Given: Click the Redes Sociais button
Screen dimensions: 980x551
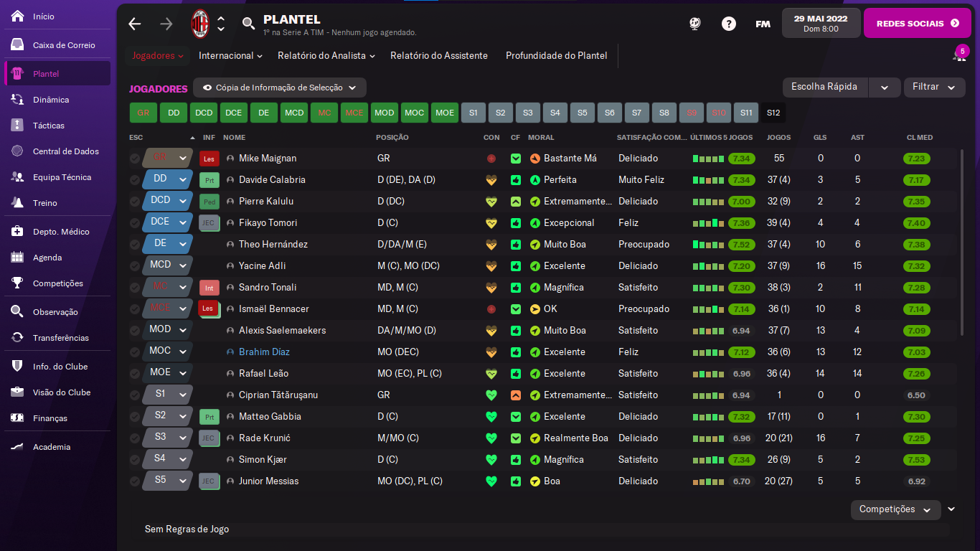Looking at the screenshot, I should coord(917,24).
